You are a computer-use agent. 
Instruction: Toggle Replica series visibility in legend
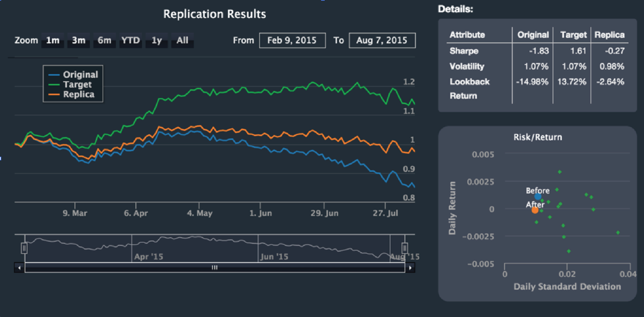[x=79, y=95]
